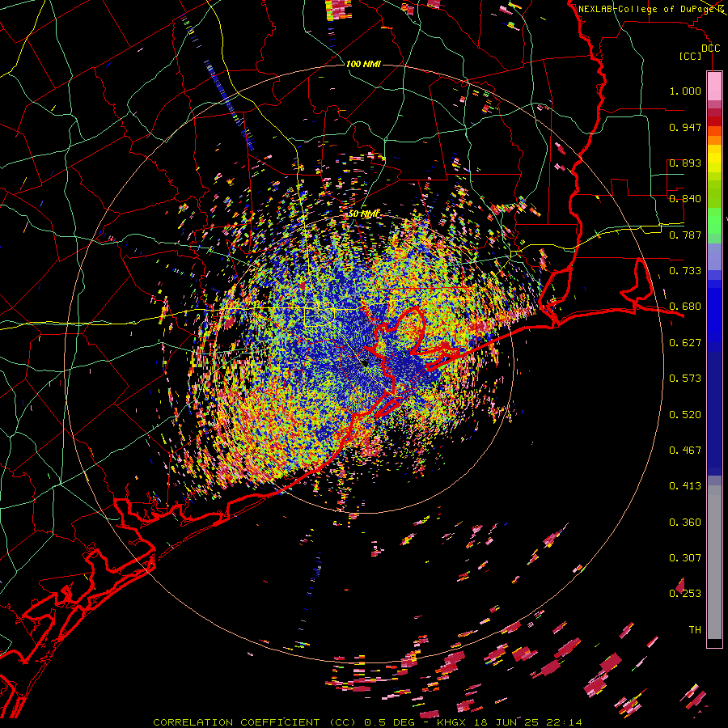The height and width of the screenshot is (728, 728).
Task: Click the 0.253 legend value
Action: (685, 594)
